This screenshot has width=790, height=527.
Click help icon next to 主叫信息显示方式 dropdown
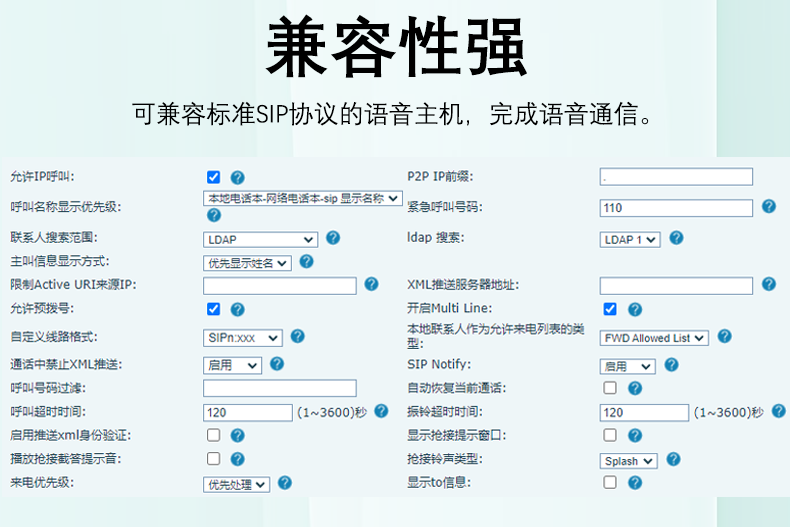coord(307,262)
